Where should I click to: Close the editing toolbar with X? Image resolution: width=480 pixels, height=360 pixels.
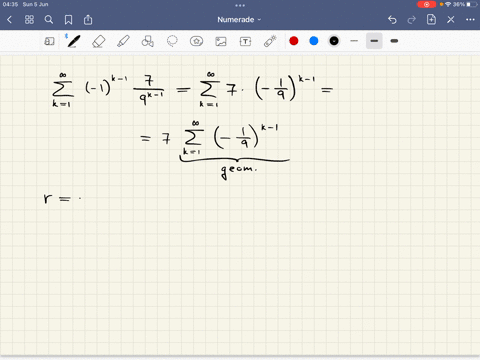point(451,20)
